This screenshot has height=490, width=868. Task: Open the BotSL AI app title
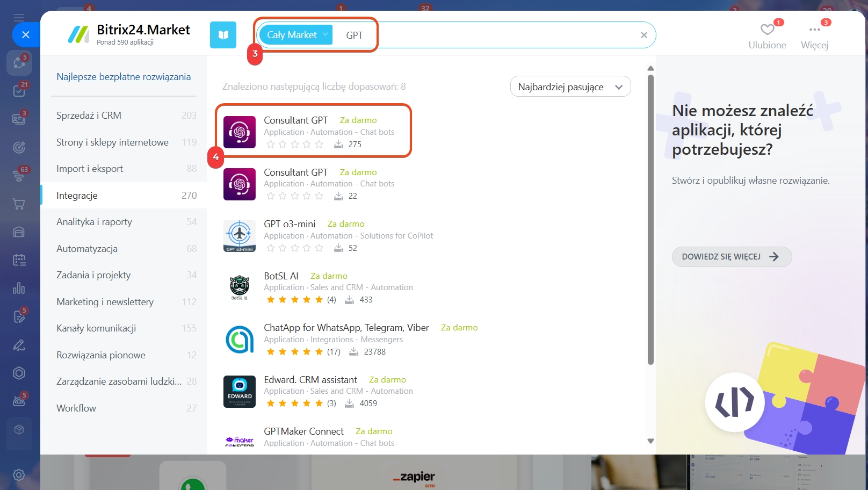281,276
